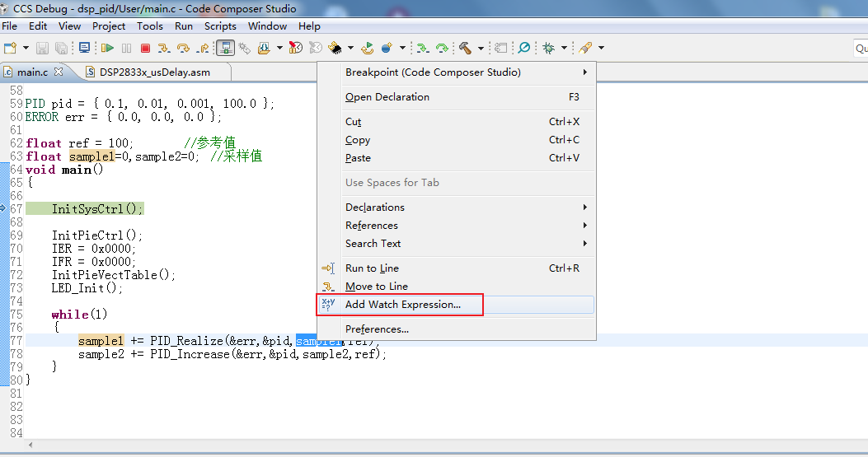
Task: Toggle the highlighted target connect icon
Action: (x=225, y=48)
